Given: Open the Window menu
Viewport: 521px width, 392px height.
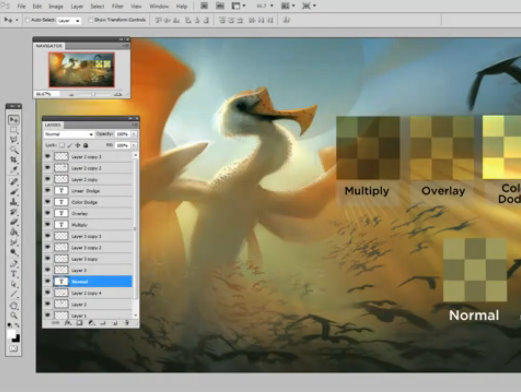Looking at the screenshot, I should point(159,6).
